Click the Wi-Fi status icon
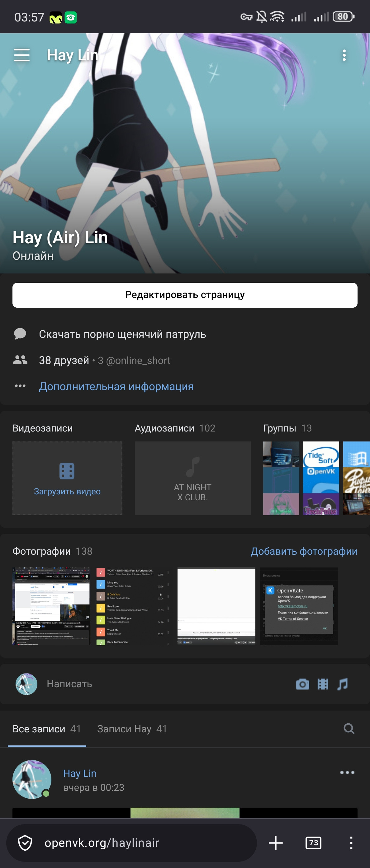 tap(277, 17)
